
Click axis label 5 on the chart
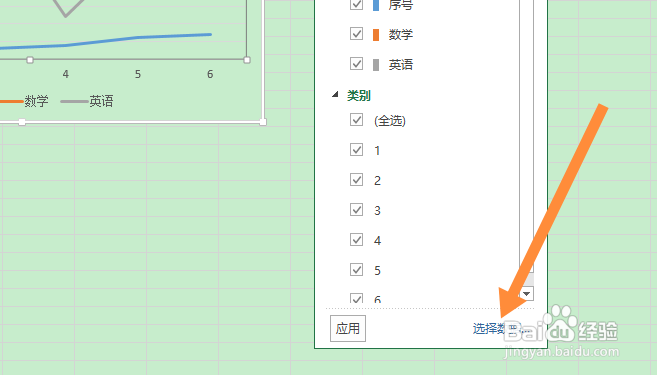138,75
